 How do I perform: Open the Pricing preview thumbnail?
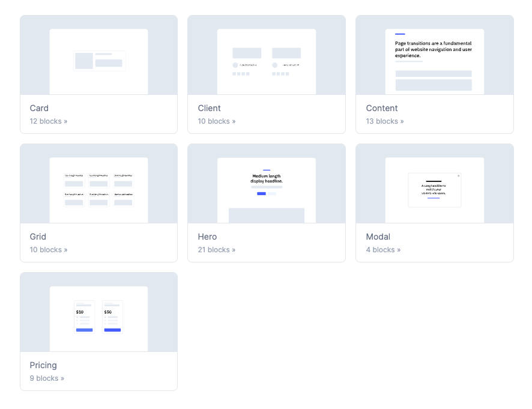click(x=98, y=312)
